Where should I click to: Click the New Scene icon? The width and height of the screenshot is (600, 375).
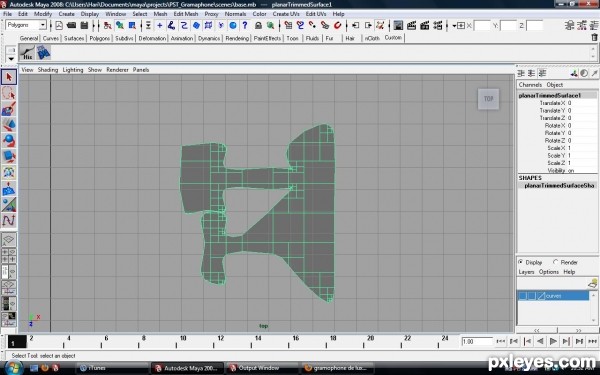(x=59, y=25)
